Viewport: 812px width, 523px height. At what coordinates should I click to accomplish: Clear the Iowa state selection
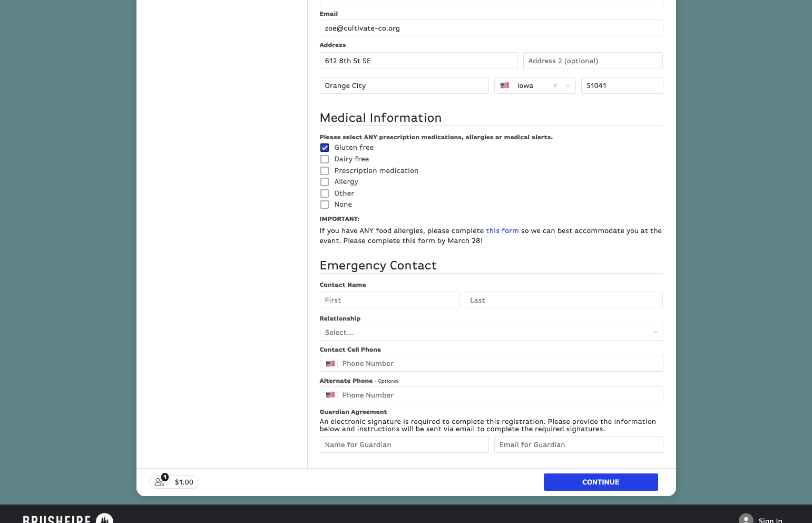point(555,85)
